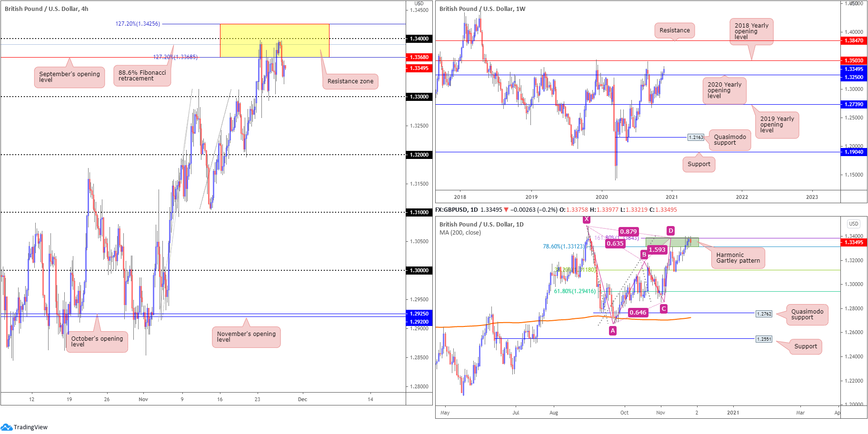Viewport: 868px width, 434px height.
Task: Select the harmonic point D marker on daily chart
Action: (x=670, y=231)
